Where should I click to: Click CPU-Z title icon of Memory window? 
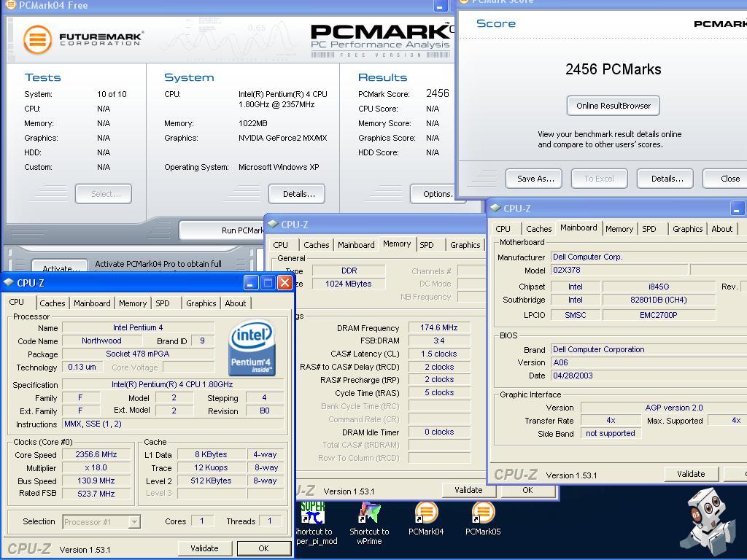click(x=273, y=225)
